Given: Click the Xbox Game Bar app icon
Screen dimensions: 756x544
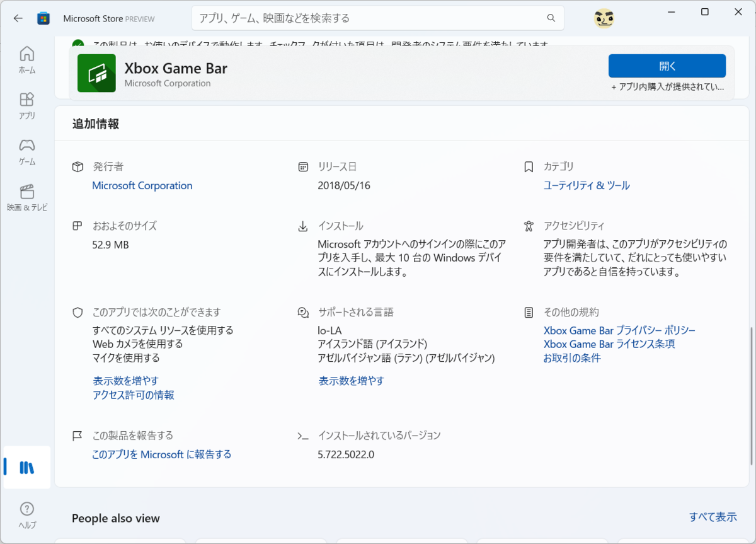Looking at the screenshot, I should pyautogui.click(x=96, y=73).
